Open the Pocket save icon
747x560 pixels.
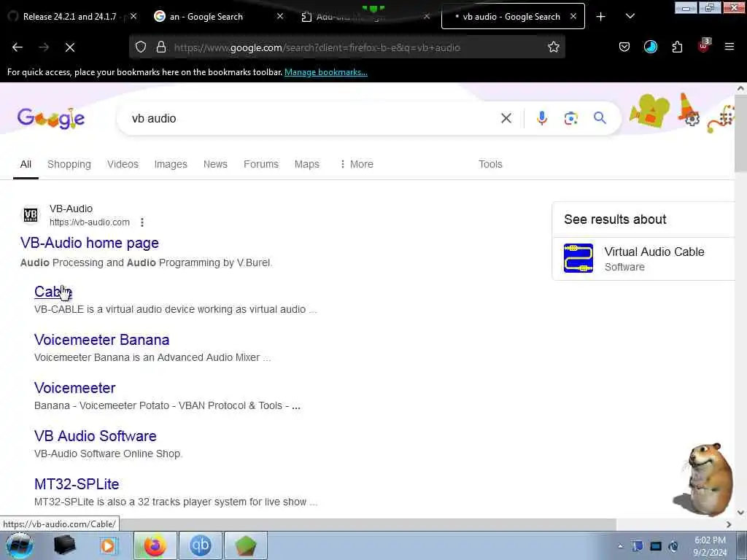[x=624, y=47]
